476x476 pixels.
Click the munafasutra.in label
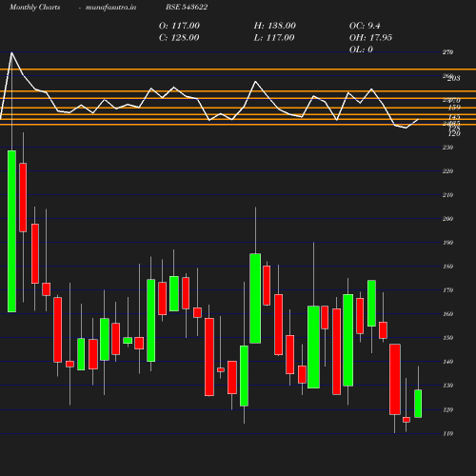tap(110, 8)
